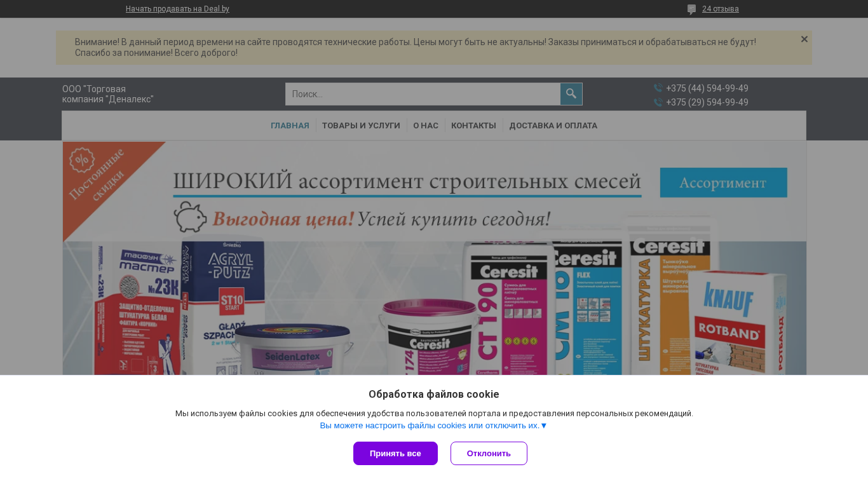Click the Ассортимент banner button
868x488 pixels.
tap(724, 182)
